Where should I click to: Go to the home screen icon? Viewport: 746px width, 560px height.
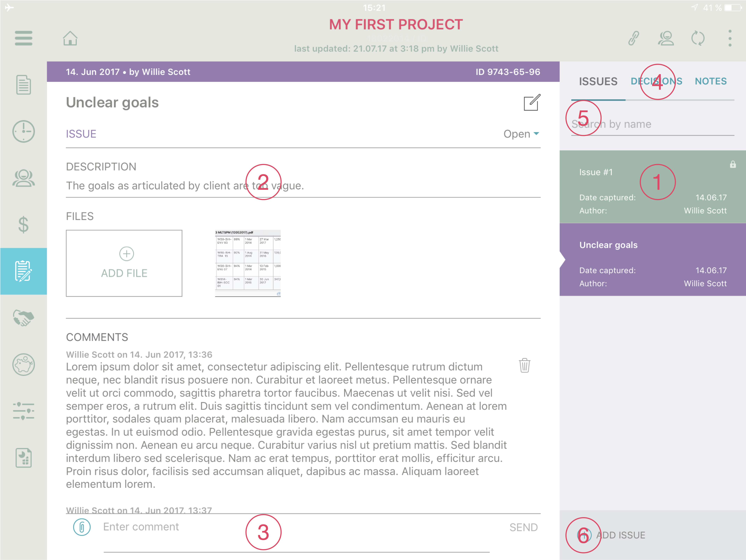[x=70, y=38]
